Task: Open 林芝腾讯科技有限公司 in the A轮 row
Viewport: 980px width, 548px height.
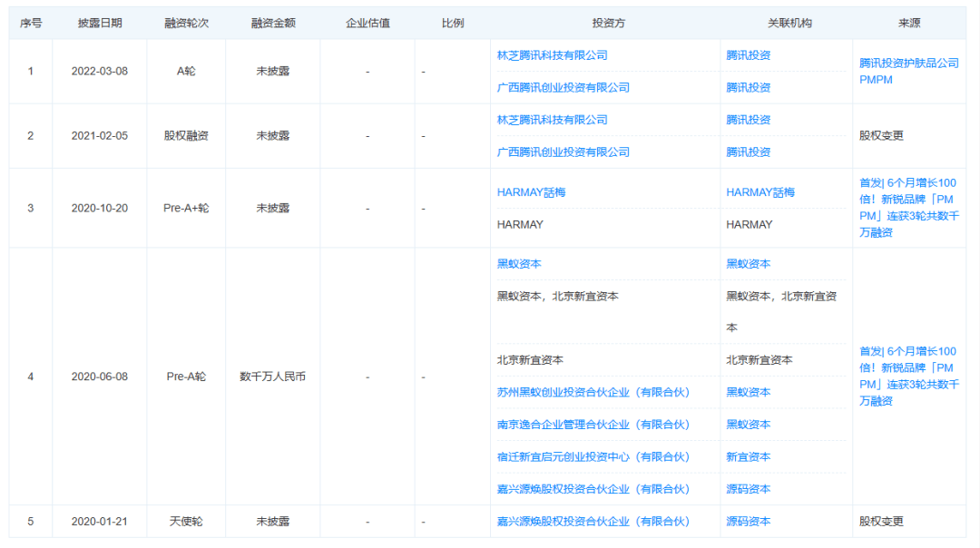Action: [552, 55]
